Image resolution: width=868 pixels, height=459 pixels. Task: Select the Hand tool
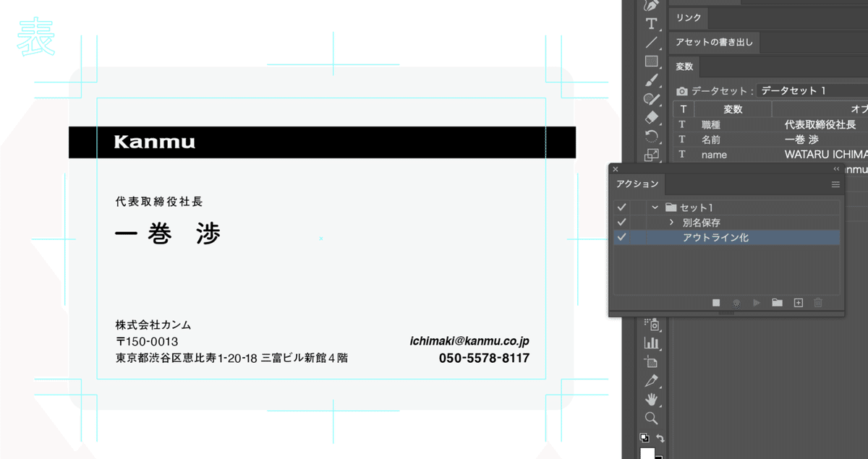pos(651,400)
